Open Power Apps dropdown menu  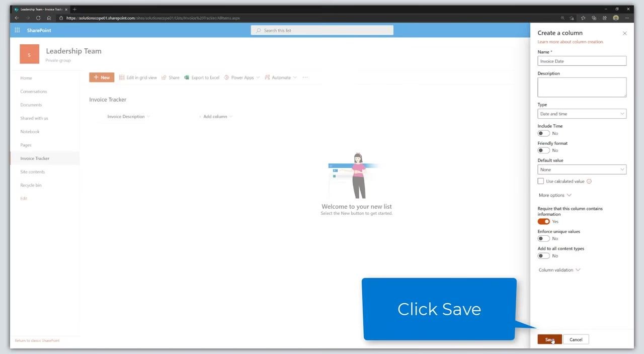pyautogui.click(x=242, y=77)
